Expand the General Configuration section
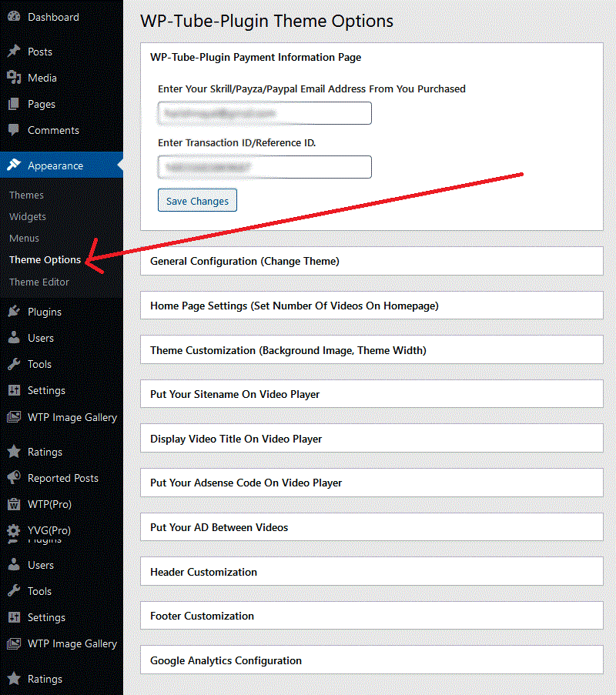This screenshot has height=695, width=616. coord(371,260)
